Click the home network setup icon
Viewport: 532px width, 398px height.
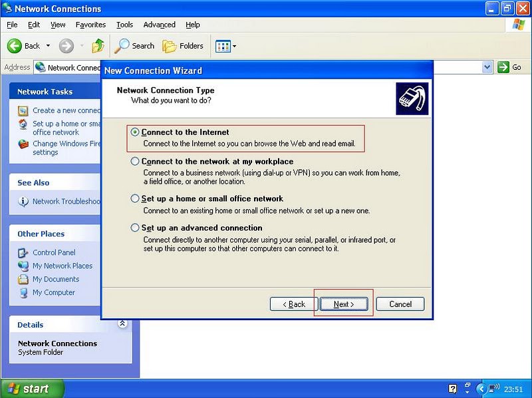23,124
